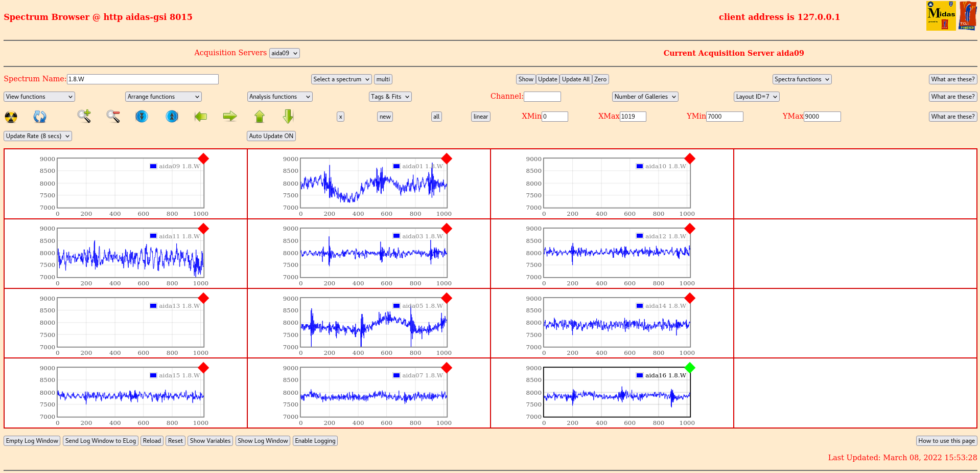Open the Layout ID=7 dropdown

pos(756,97)
